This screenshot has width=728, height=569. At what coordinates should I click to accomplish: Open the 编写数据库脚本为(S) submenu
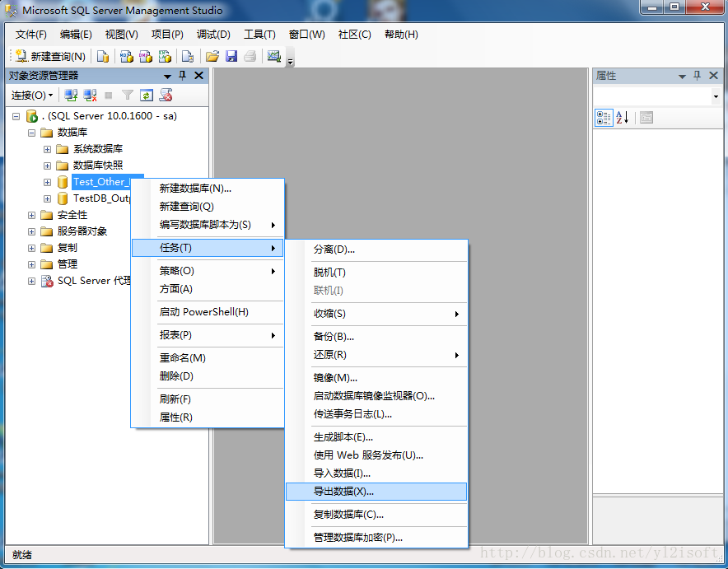coord(208,225)
